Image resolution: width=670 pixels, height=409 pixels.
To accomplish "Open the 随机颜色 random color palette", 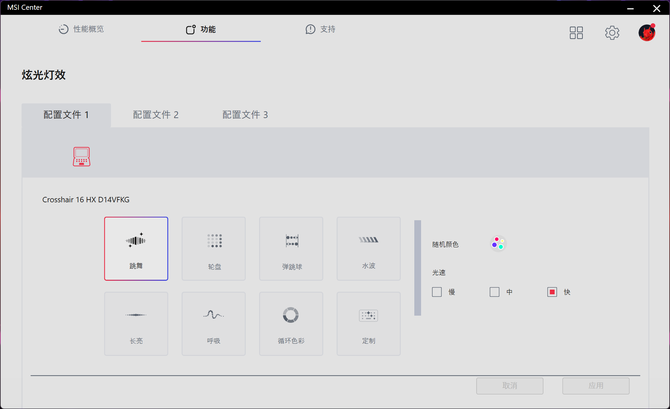I will [497, 244].
